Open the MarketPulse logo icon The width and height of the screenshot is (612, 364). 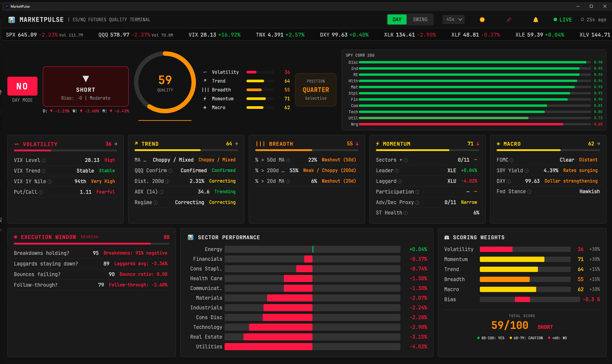[12, 19]
